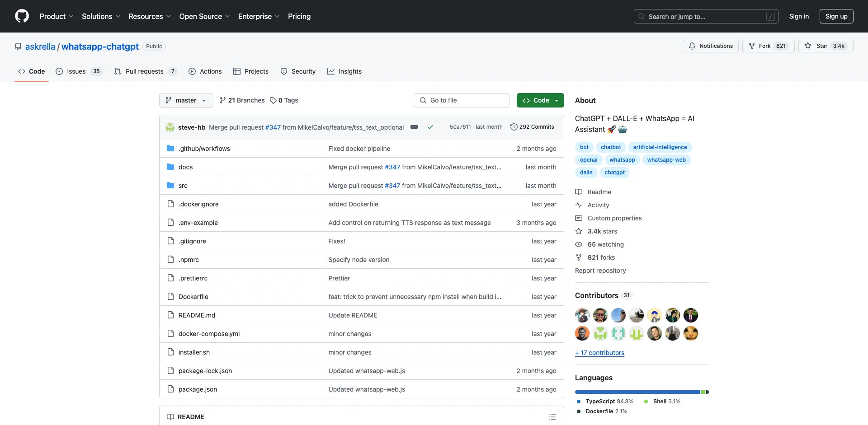Viewport: 868px width, 425px height.
Task: Open the master branch selector dropdown
Action: [186, 100]
